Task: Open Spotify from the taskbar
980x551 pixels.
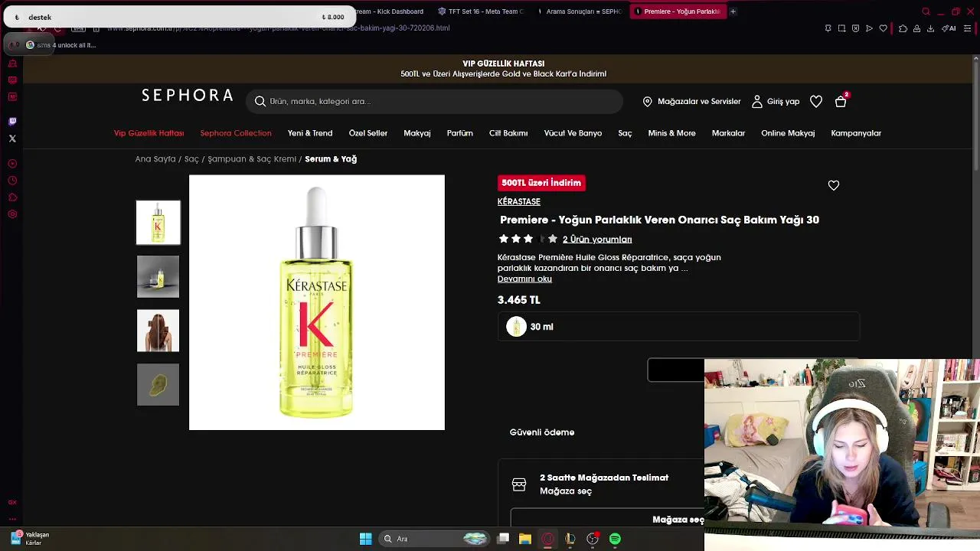Action: point(615,539)
